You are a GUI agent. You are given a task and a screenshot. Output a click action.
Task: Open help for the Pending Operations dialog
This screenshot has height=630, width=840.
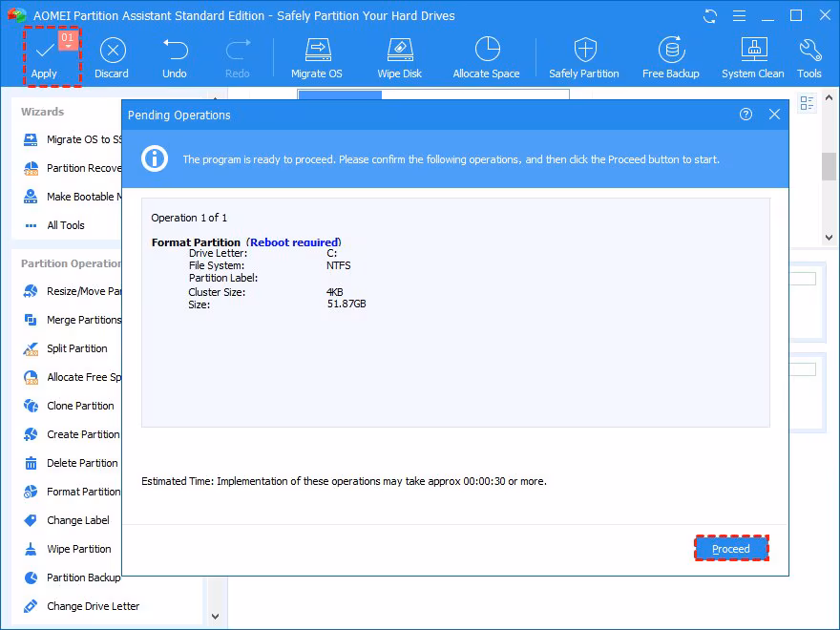pyautogui.click(x=745, y=115)
